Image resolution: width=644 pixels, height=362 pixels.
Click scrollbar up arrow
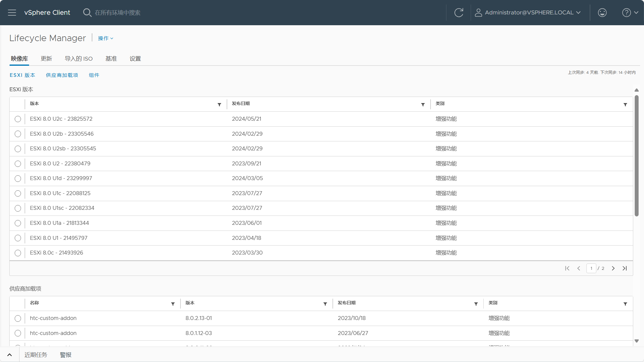(637, 90)
